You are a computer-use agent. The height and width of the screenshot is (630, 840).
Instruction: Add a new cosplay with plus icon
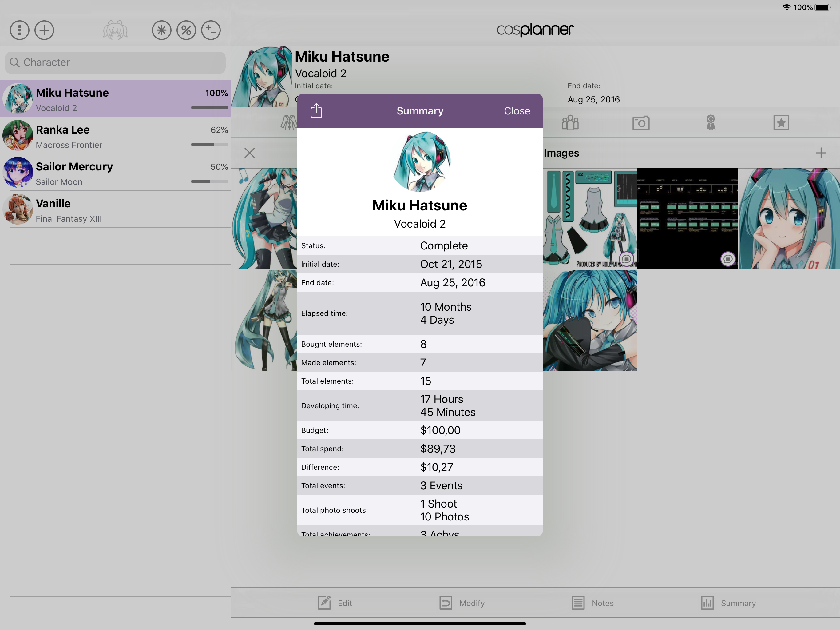[x=45, y=30]
